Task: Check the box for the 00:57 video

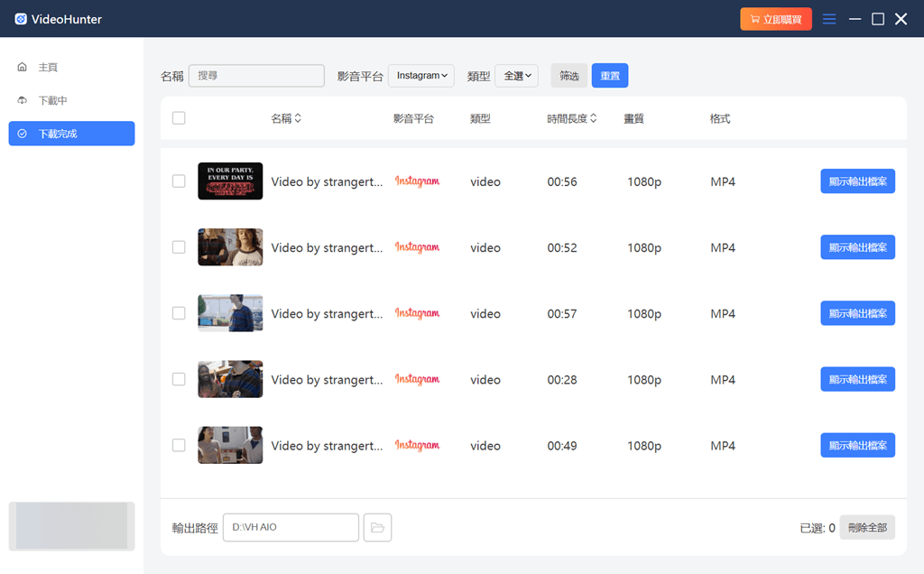Action: (x=179, y=313)
